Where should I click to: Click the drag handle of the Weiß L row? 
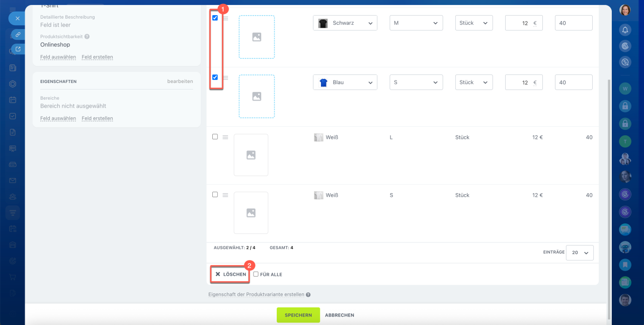click(x=225, y=137)
